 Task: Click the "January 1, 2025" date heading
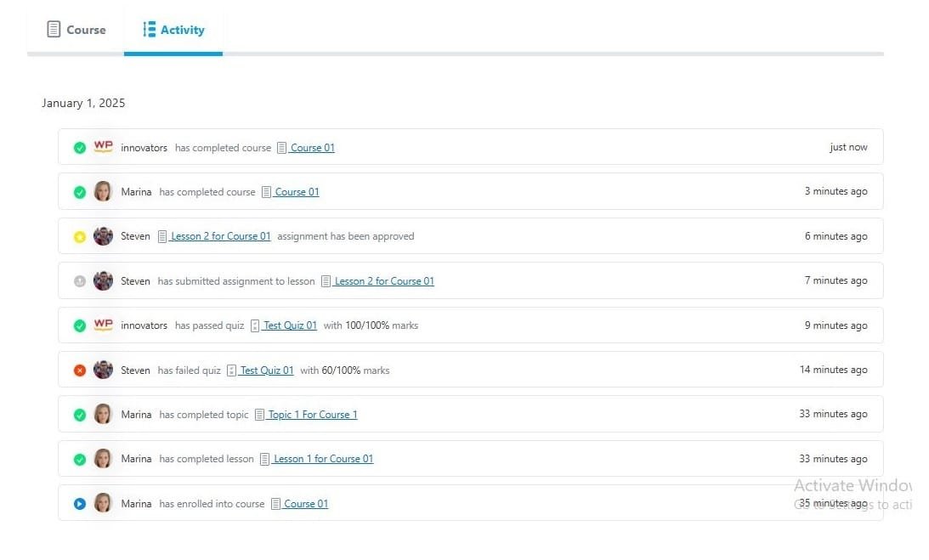83,103
